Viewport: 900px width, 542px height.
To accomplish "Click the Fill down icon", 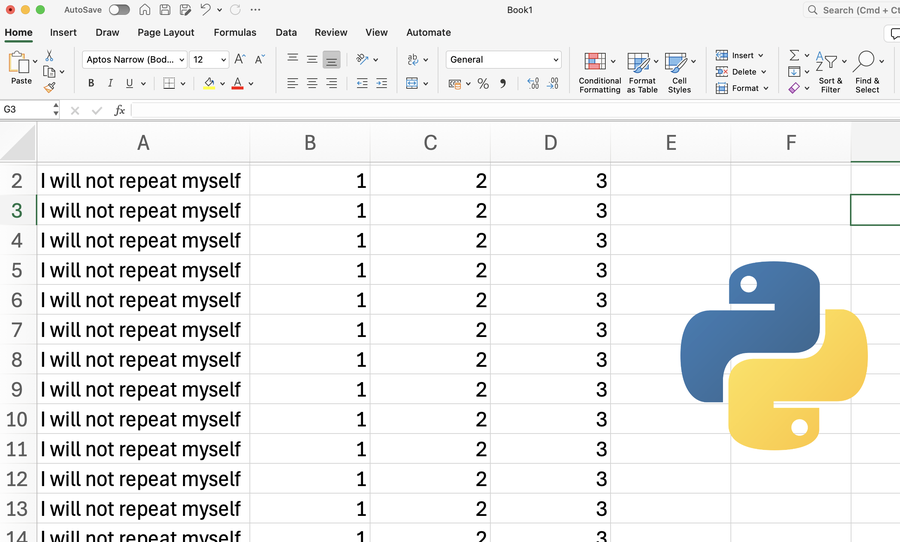I will tap(794, 72).
